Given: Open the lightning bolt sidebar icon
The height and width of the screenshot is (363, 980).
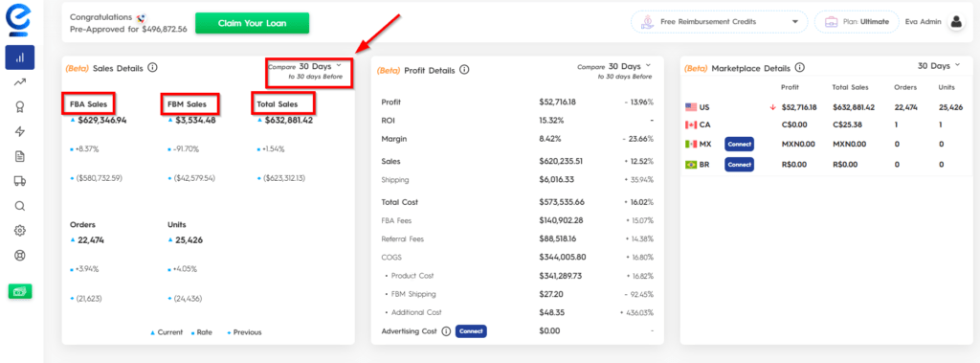Looking at the screenshot, I should tap(19, 131).
